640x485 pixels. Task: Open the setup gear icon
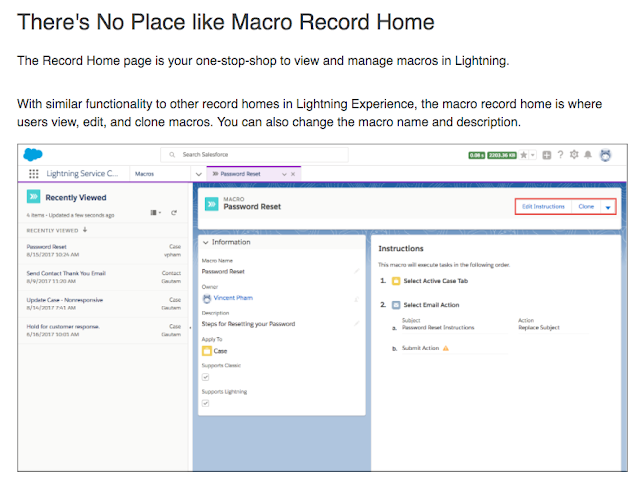point(574,155)
